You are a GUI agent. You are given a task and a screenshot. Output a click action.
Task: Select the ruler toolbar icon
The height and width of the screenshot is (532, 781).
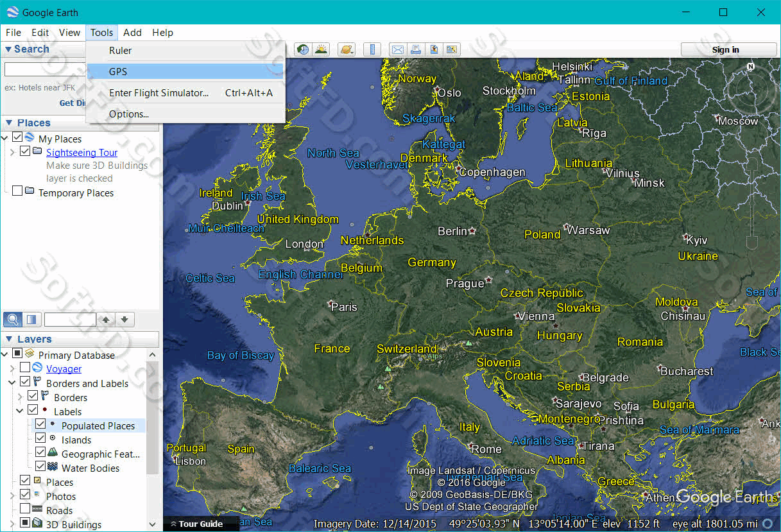click(372, 49)
